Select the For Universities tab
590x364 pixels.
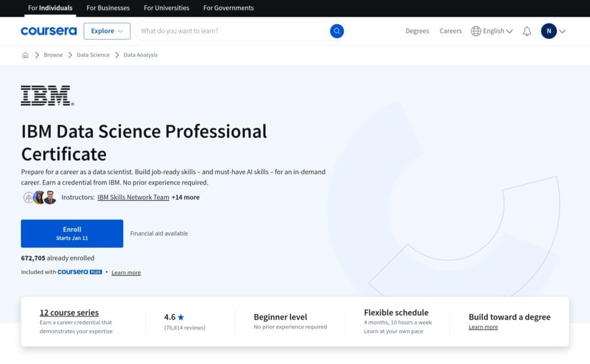coord(166,8)
